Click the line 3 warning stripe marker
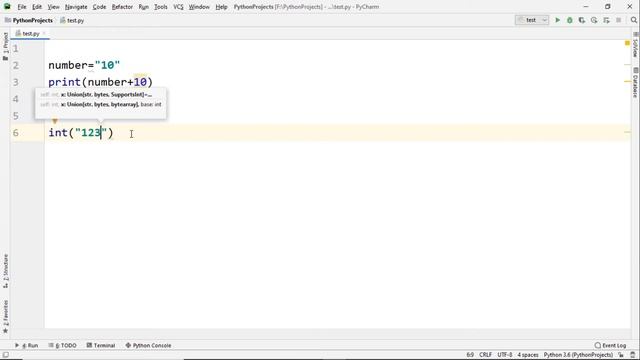The width and height of the screenshot is (640, 360). (x=628, y=82)
